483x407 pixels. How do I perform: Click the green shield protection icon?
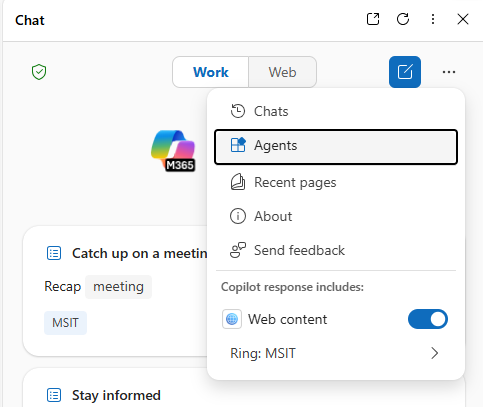click(x=39, y=72)
